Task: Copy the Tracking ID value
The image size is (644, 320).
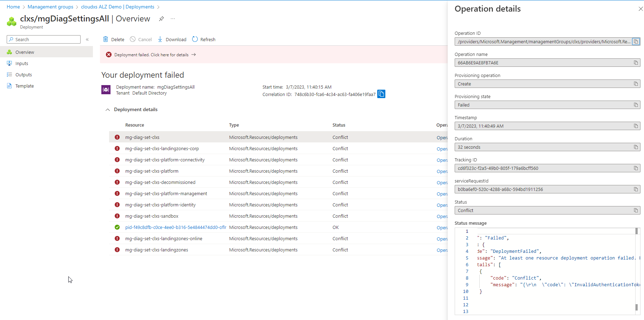Action: pyautogui.click(x=636, y=168)
